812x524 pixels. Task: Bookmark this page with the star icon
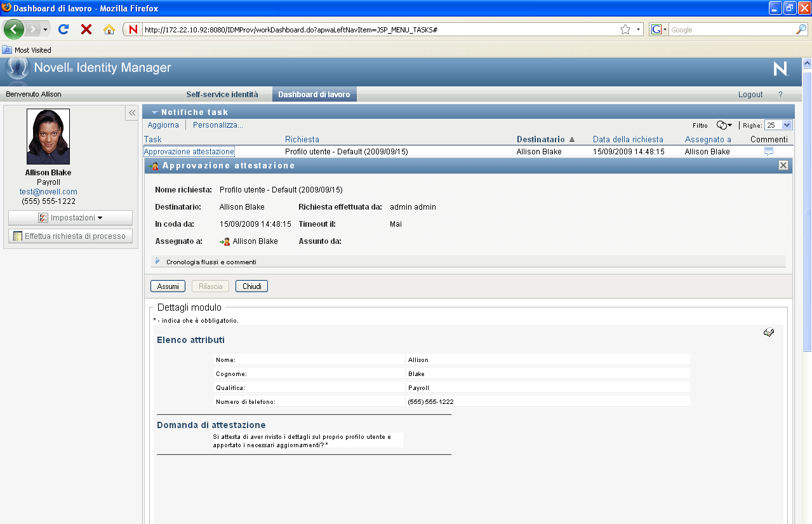pos(625,29)
